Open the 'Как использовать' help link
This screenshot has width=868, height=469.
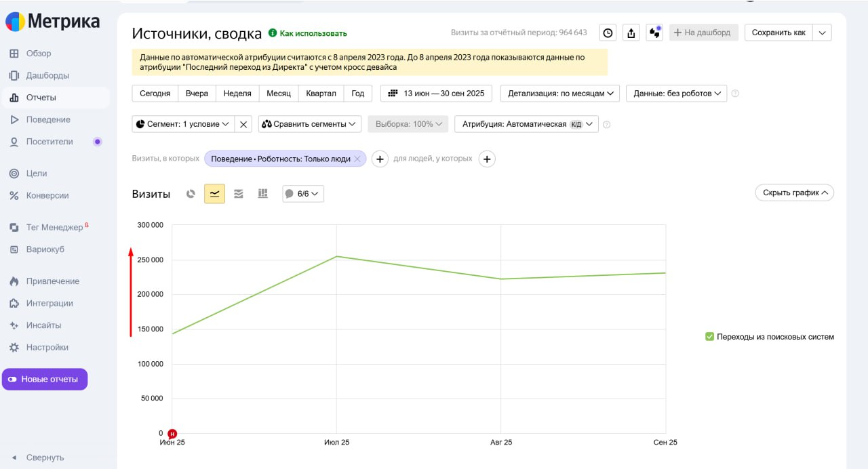[x=313, y=33]
